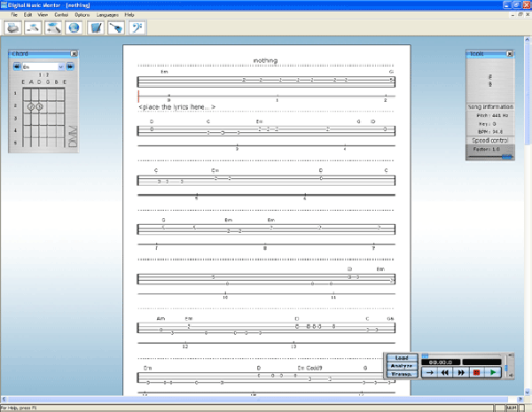This screenshot has width=532, height=412.
Task: Close the Chord panel
Action: click(x=72, y=54)
